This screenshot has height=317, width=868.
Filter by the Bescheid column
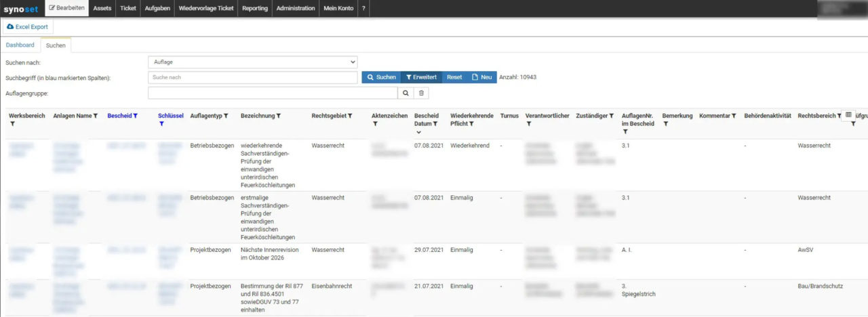tap(136, 116)
